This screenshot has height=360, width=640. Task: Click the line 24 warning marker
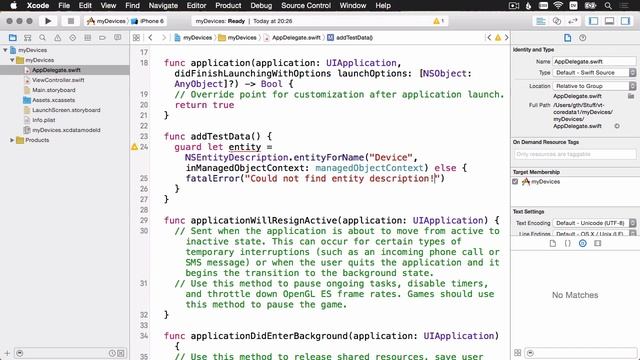[x=134, y=147]
